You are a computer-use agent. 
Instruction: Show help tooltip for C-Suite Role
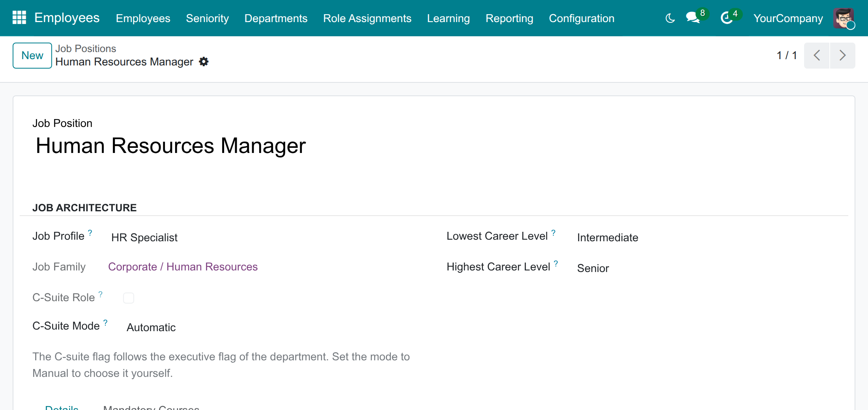[x=101, y=294]
